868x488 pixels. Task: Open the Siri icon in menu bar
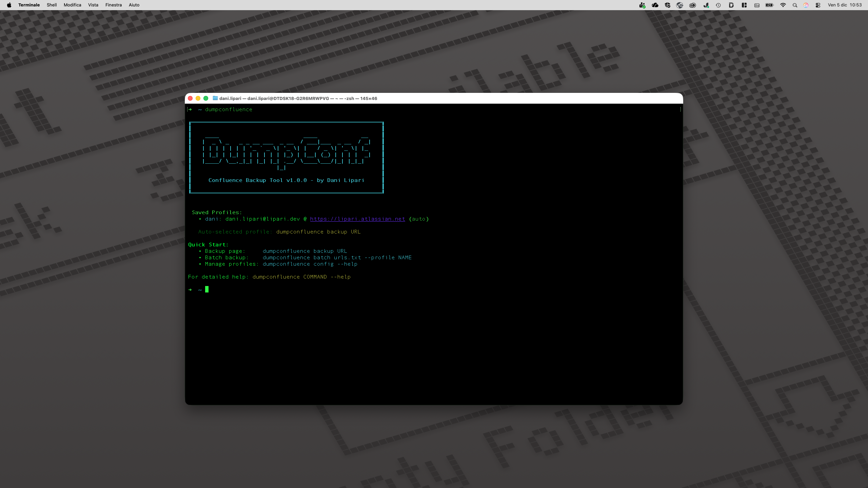tap(806, 5)
